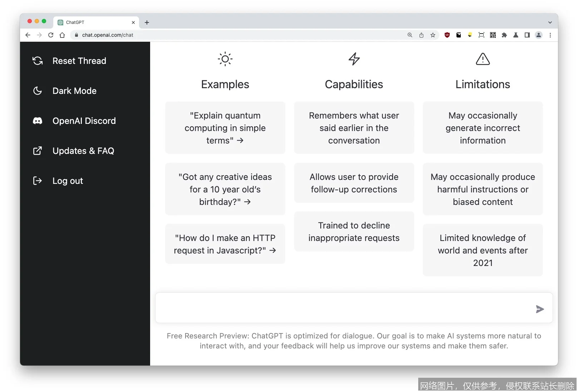Click the Reset Thread refresh icon
Image resolution: width=578 pixels, height=392 pixels.
pyautogui.click(x=38, y=61)
